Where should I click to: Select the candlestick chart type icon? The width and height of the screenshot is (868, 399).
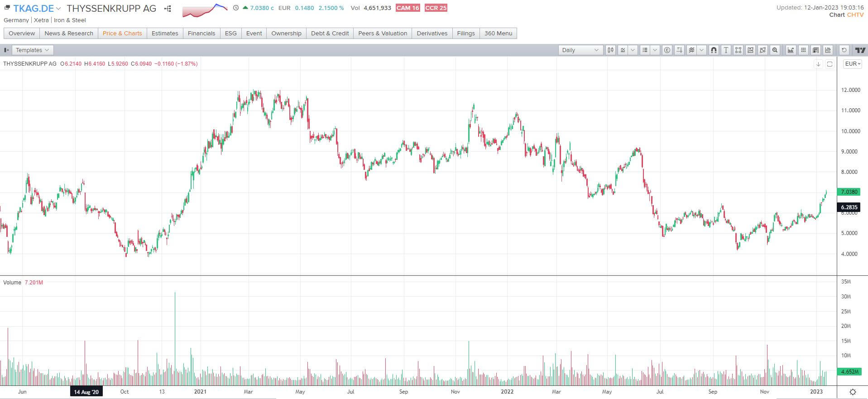click(x=610, y=50)
